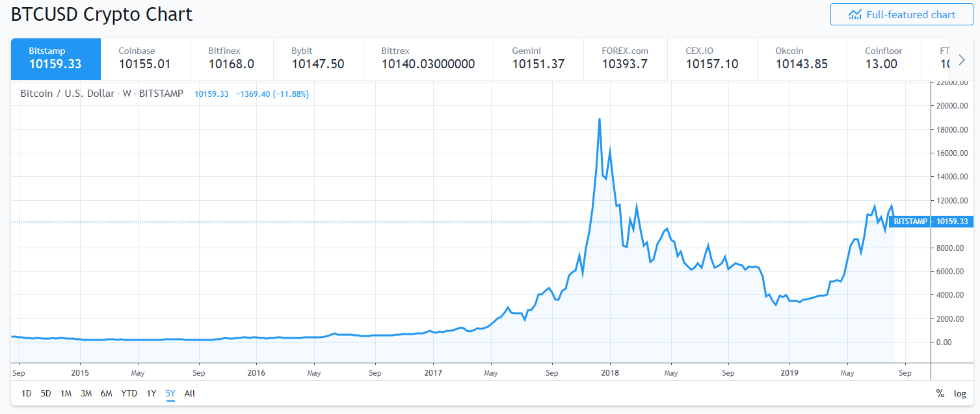Select the Bittrex exchange tab
The width and height of the screenshot is (980, 414).
(x=429, y=58)
